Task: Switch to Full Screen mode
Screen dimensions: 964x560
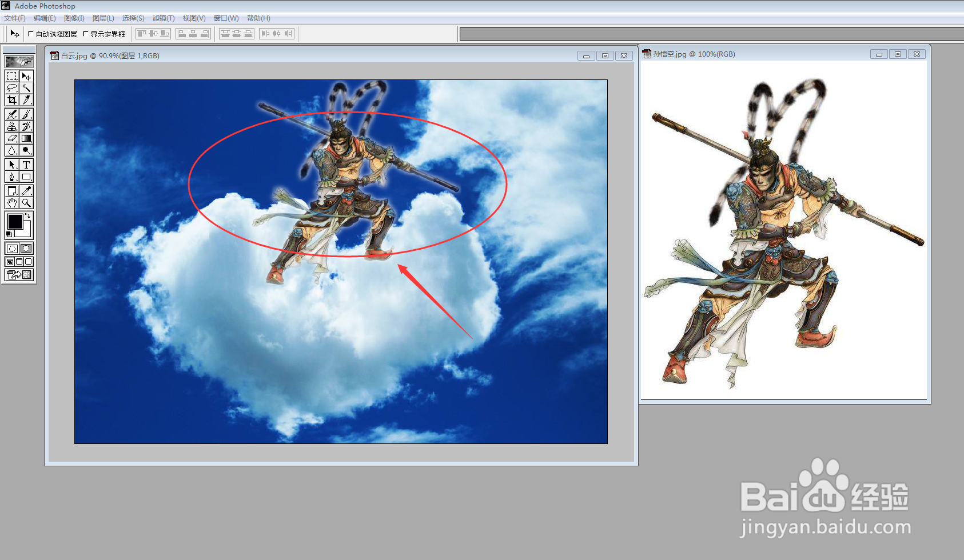Action: [28, 262]
